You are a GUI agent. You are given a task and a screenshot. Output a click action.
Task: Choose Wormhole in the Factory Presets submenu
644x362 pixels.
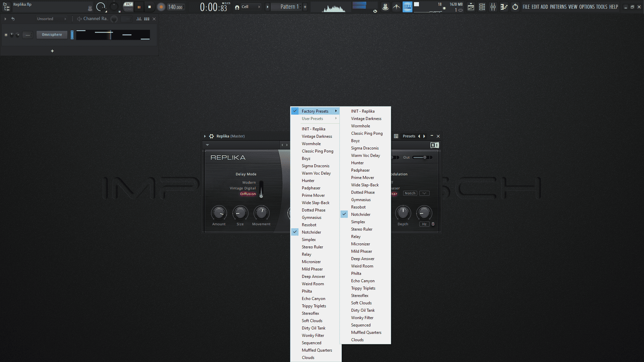coord(365,126)
